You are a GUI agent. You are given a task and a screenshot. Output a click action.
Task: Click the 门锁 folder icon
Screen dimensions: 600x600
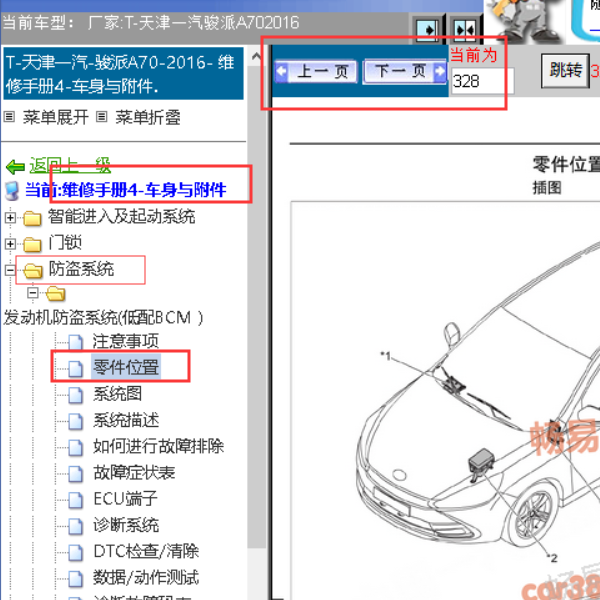pos(33,245)
